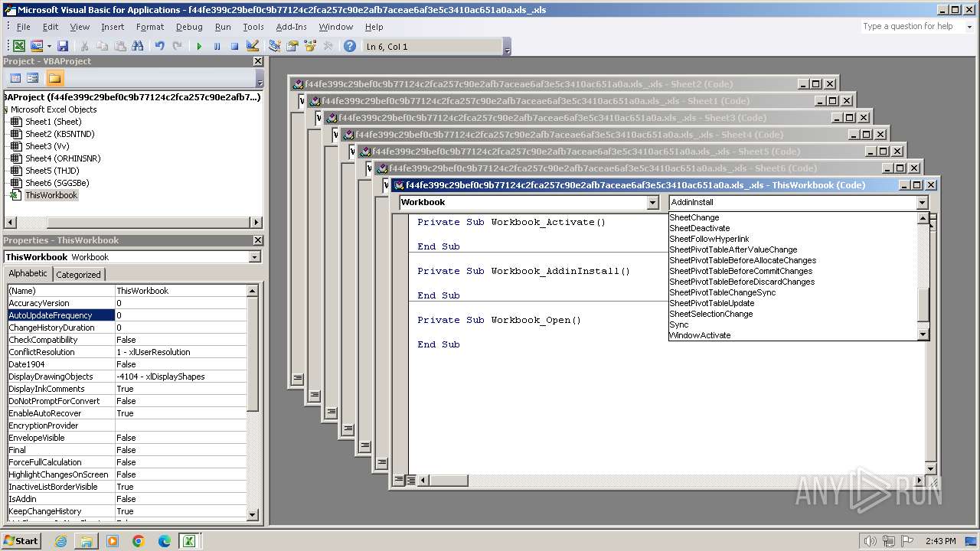Select Sheet1 (Sheet) in the project tree

click(53, 122)
